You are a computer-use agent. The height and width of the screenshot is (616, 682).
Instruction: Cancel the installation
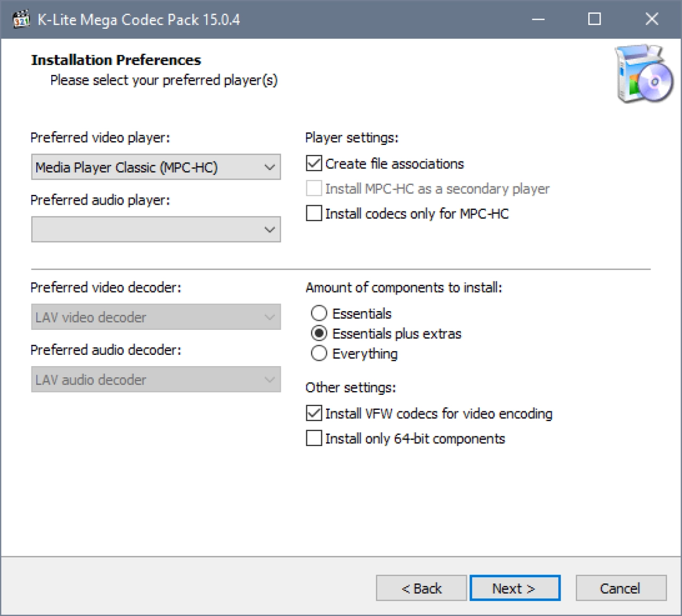[x=621, y=588]
